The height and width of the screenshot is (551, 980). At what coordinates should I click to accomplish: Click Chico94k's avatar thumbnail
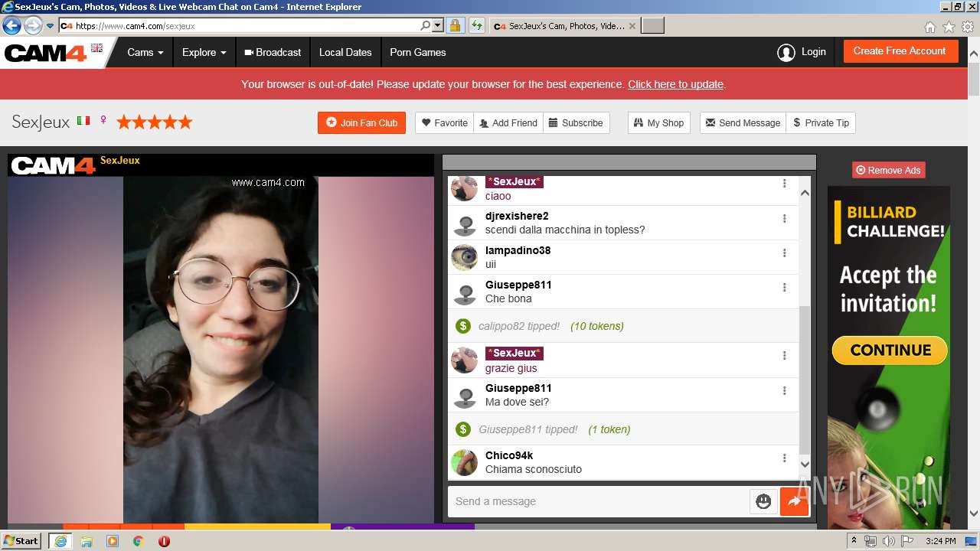pos(464,462)
